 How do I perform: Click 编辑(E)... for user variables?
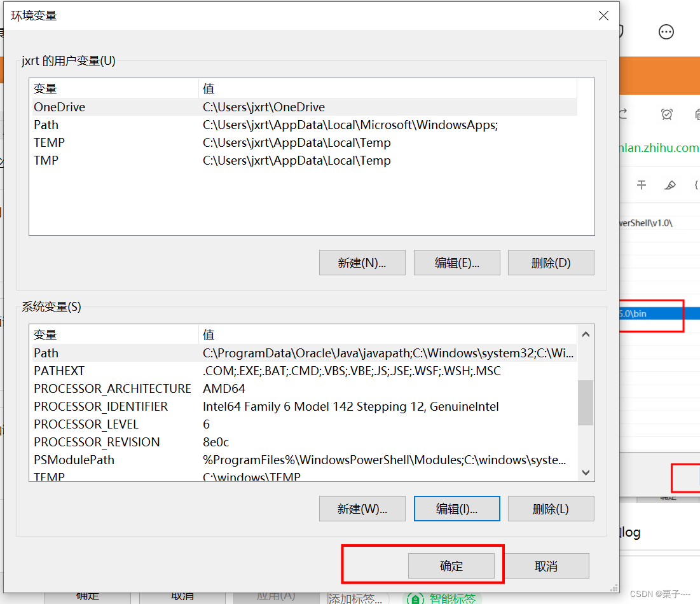tap(456, 263)
